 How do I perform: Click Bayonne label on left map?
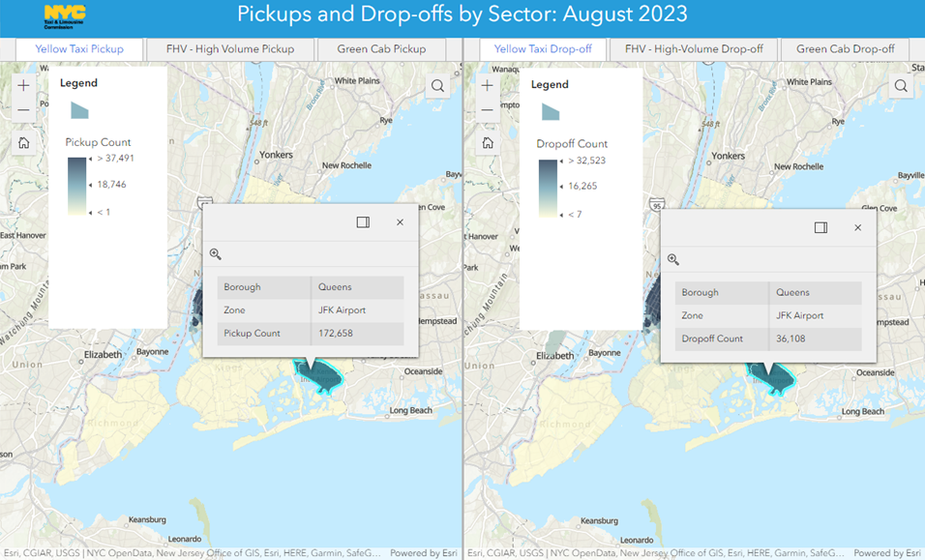[152, 352]
